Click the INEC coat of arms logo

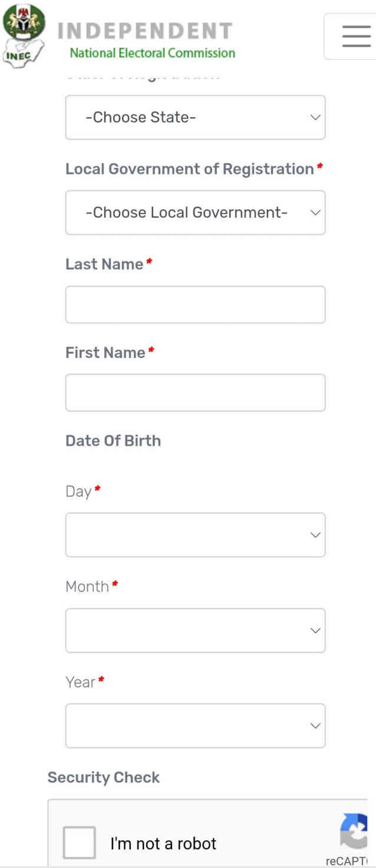click(x=24, y=35)
